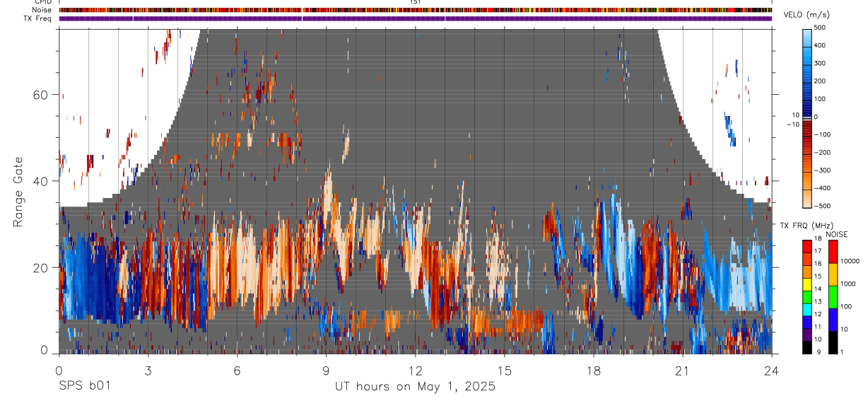
Task: Pick the blue segment of the NOISE bar
Action: coord(833,320)
